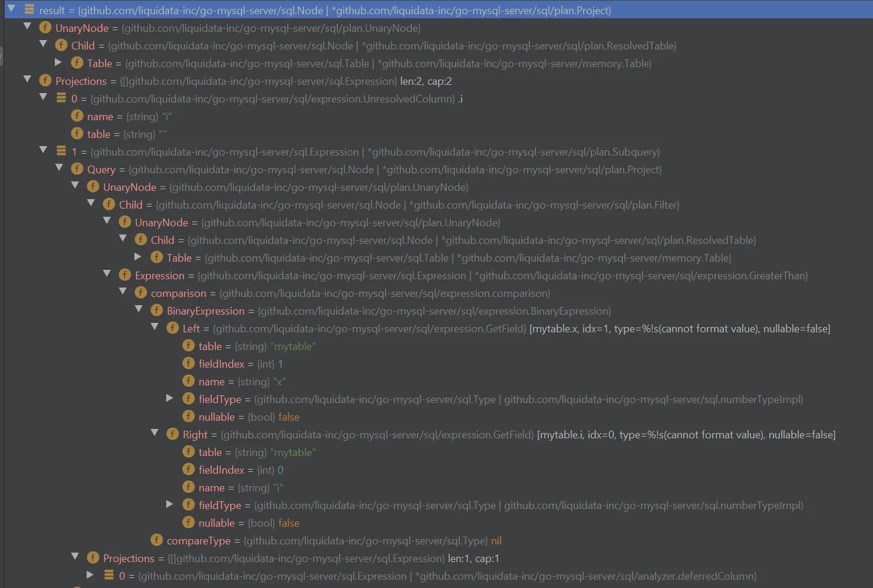Click the field icon next to Expression GreaterThan
Screen dimensions: 873x588
124,275
